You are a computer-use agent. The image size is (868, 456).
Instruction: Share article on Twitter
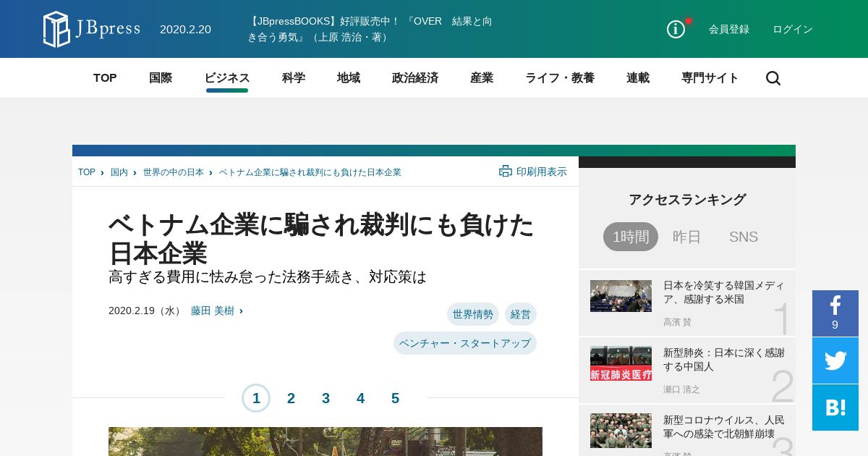tap(835, 360)
